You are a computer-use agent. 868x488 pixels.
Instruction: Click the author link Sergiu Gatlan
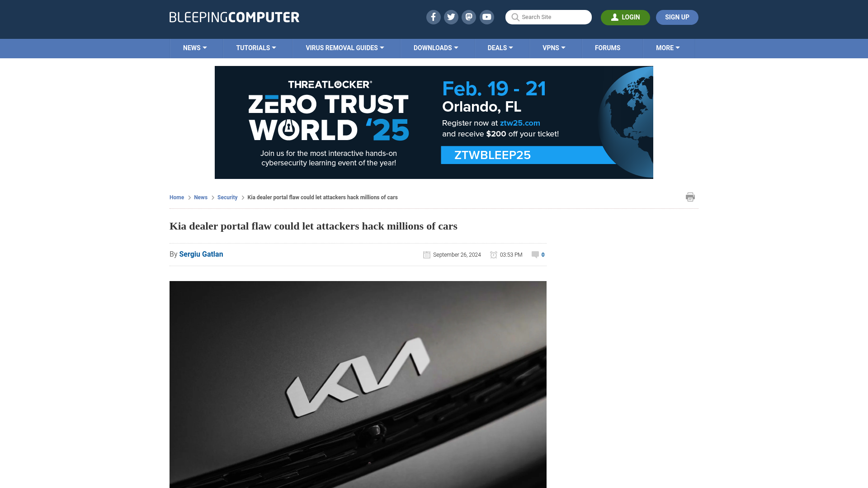click(x=201, y=254)
